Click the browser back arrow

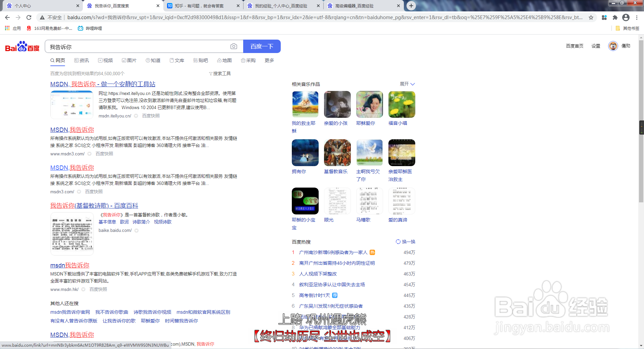[x=7, y=17]
